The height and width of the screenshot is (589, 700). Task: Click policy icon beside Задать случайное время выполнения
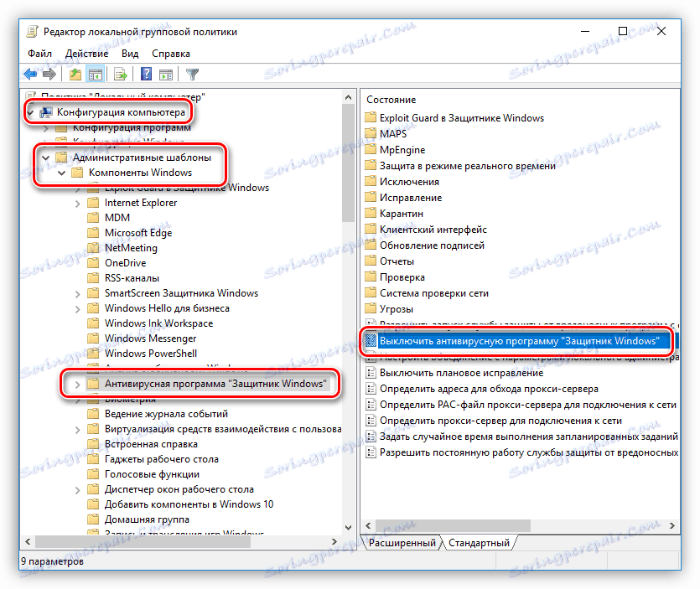(x=371, y=437)
